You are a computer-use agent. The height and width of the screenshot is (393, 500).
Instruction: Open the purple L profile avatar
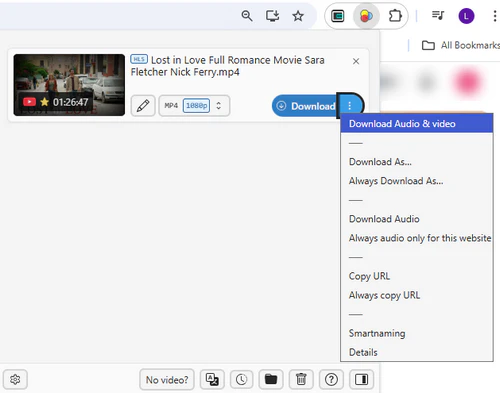(x=466, y=16)
